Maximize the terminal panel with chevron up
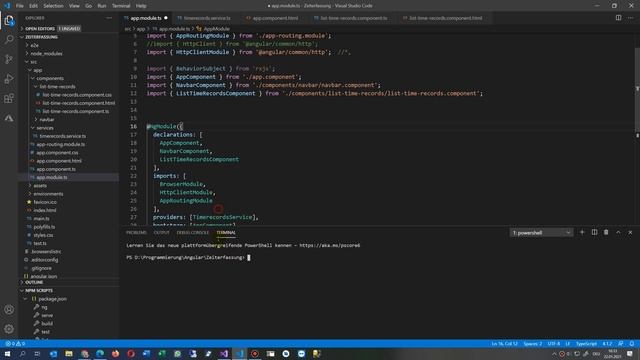640x360 pixels. (618, 232)
